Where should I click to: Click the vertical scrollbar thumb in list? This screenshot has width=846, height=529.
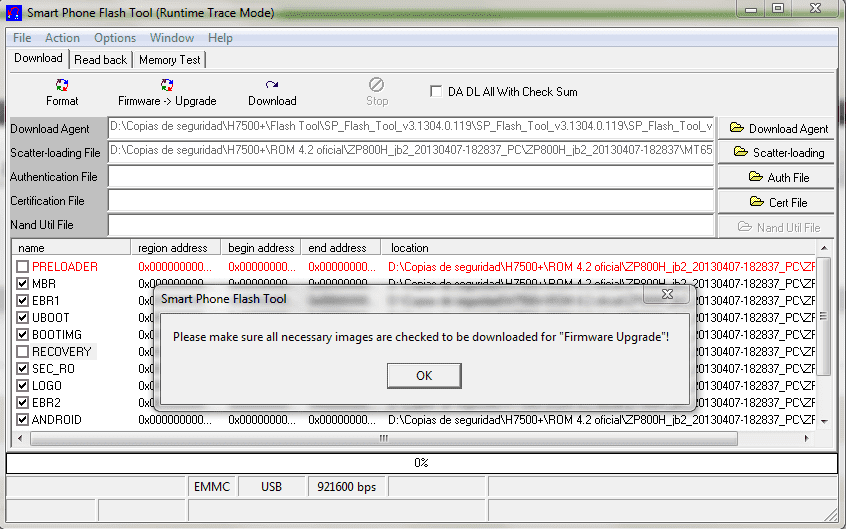pos(823,316)
